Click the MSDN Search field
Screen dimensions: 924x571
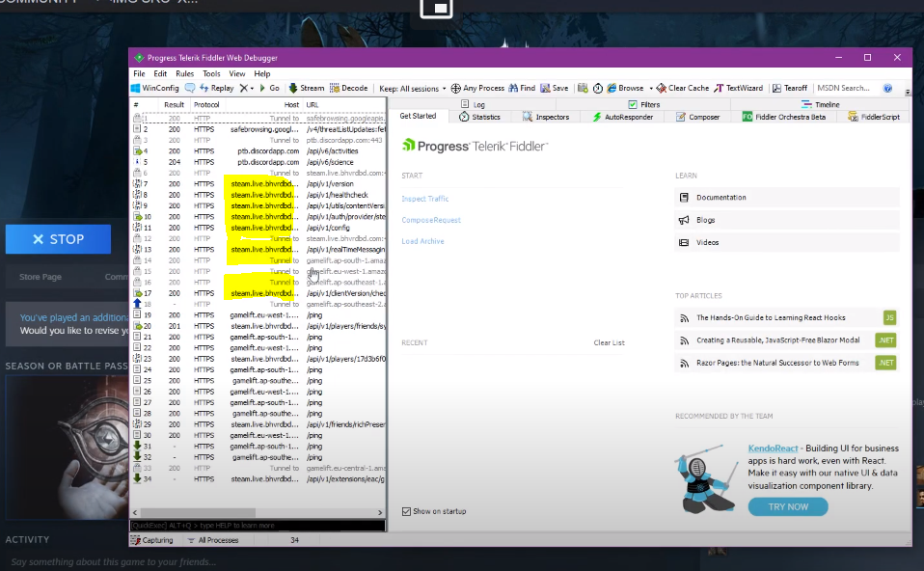[x=846, y=88]
